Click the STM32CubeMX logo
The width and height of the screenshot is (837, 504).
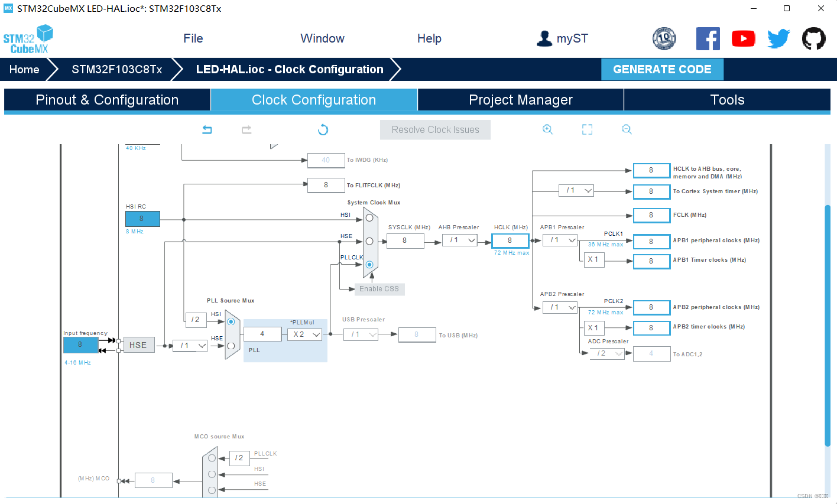point(28,39)
